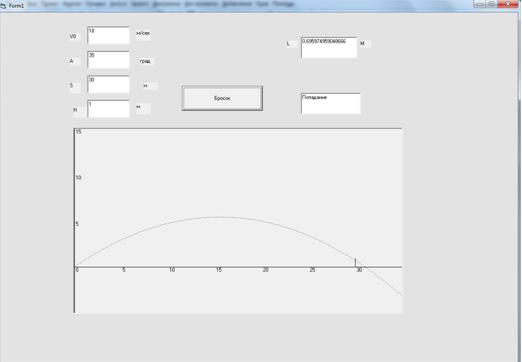Click the graph origin at 0
The height and width of the screenshot is (362, 522).
[77, 270]
